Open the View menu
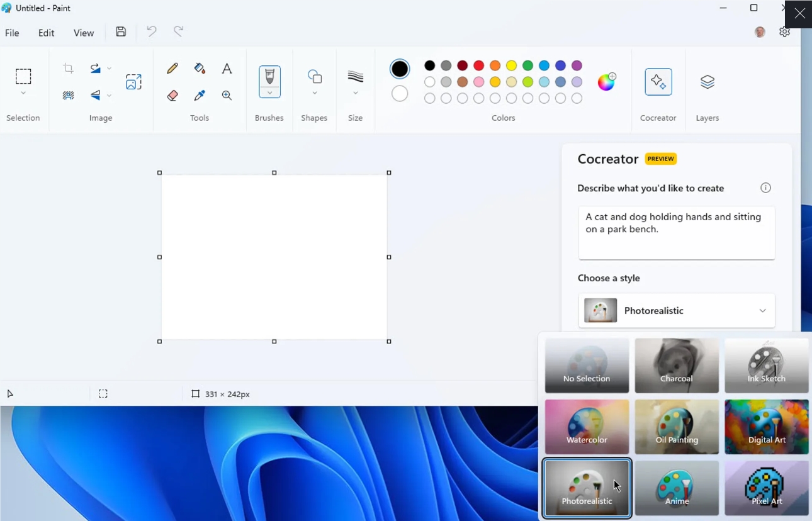812x521 pixels. (84, 33)
